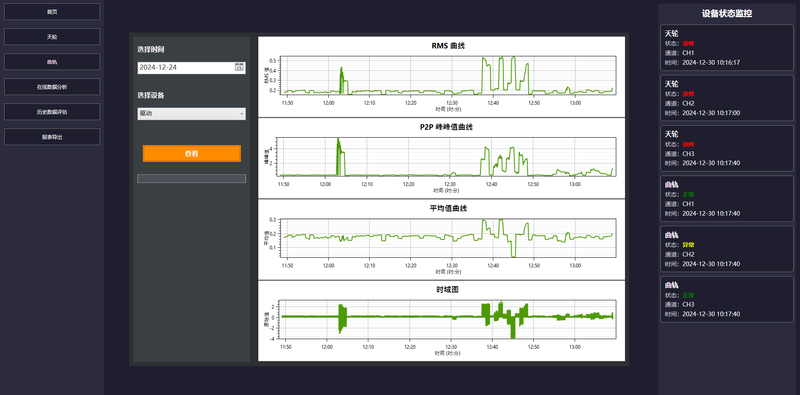Switch to 历史数据评估 page

click(52, 112)
